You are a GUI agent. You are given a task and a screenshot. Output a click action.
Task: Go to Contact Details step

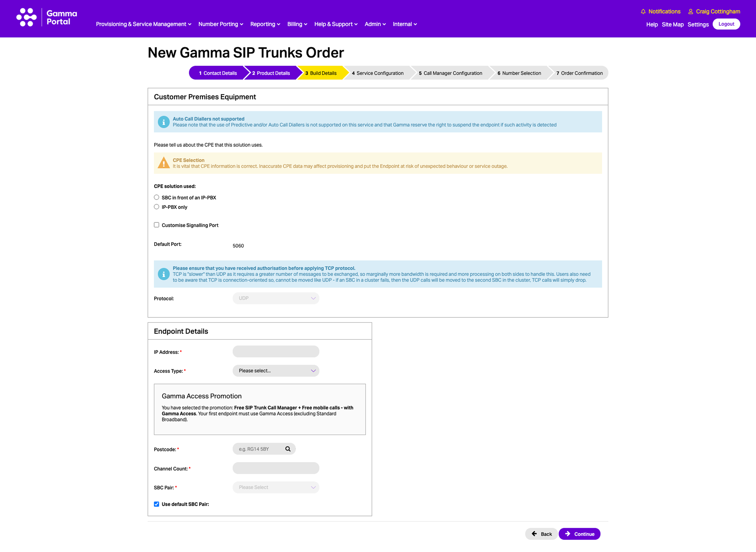pyautogui.click(x=218, y=73)
